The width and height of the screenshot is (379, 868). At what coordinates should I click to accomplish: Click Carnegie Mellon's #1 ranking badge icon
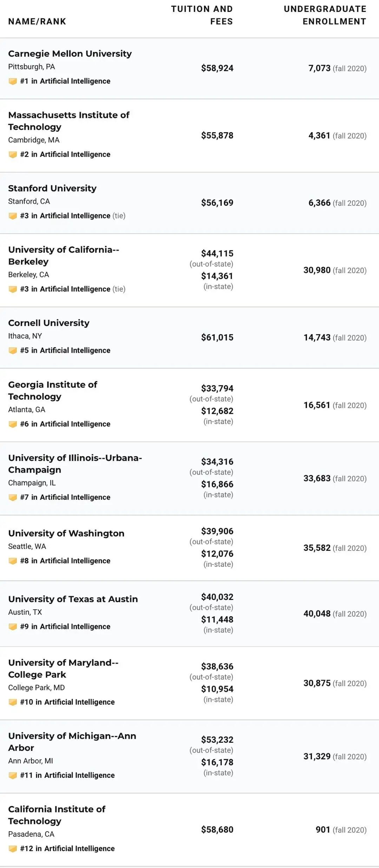(x=13, y=81)
